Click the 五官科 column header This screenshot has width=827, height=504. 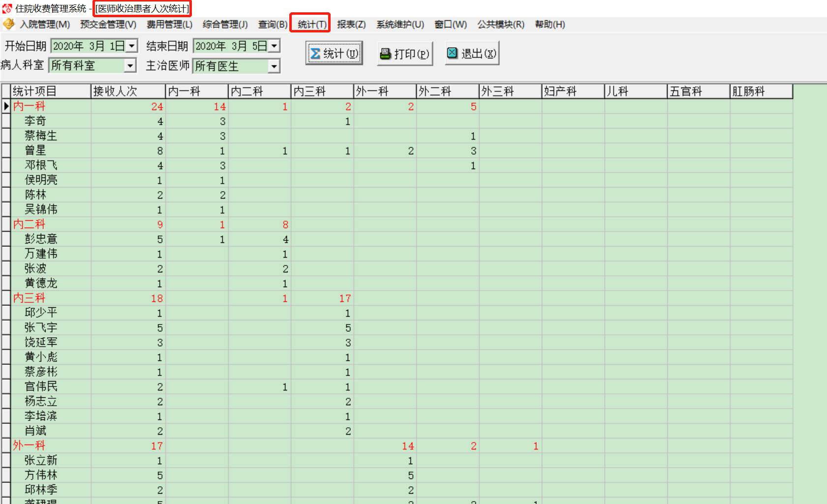pyautogui.click(x=699, y=91)
